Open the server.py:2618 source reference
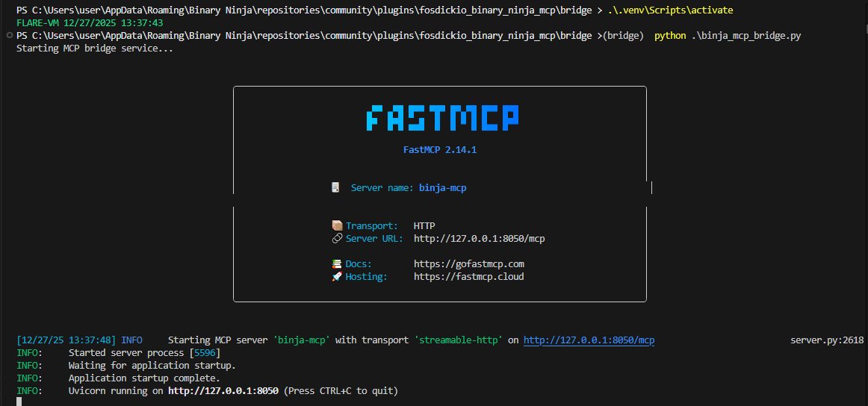 [x=826, y=340]
